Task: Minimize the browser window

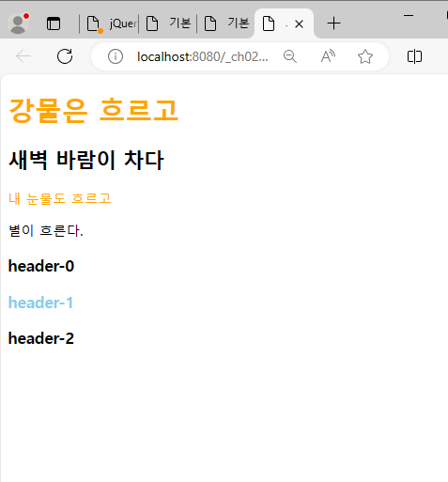Action: (409, 15)
